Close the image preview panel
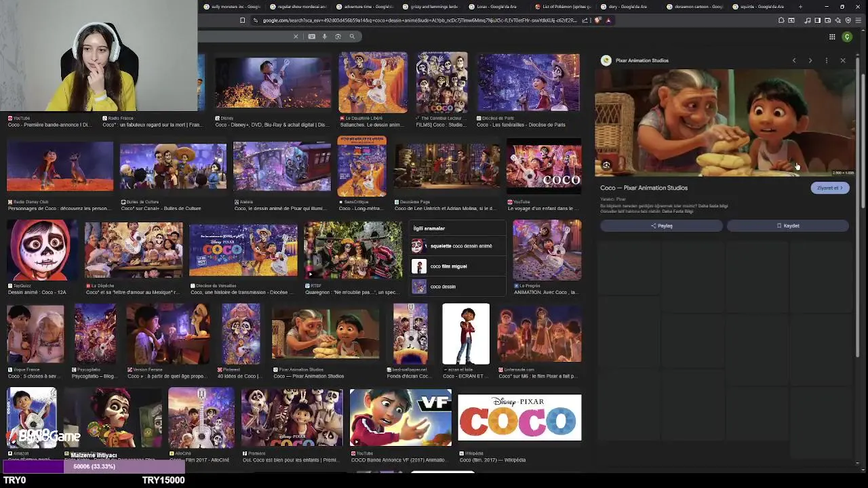This screenshot has height=488, width=868. click(843, 60)
